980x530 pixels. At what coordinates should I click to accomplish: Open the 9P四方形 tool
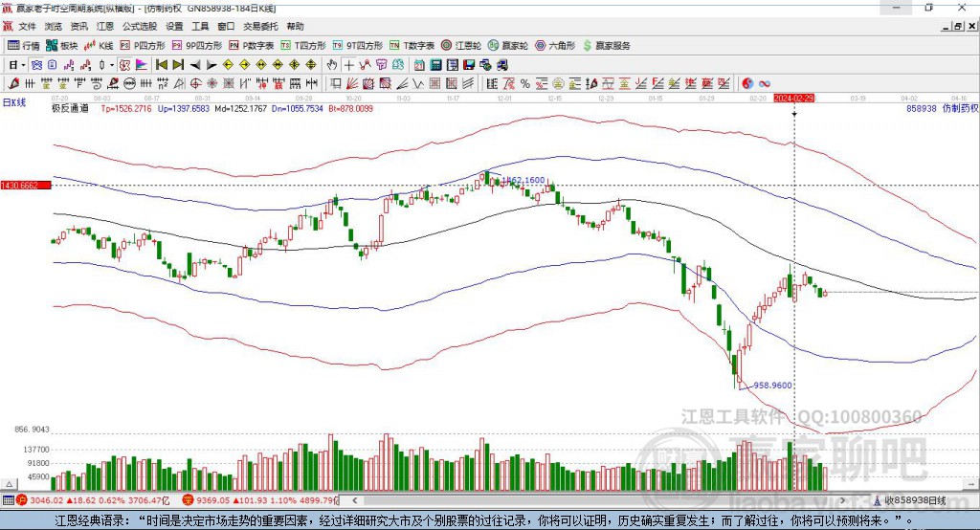pos(197,45)
